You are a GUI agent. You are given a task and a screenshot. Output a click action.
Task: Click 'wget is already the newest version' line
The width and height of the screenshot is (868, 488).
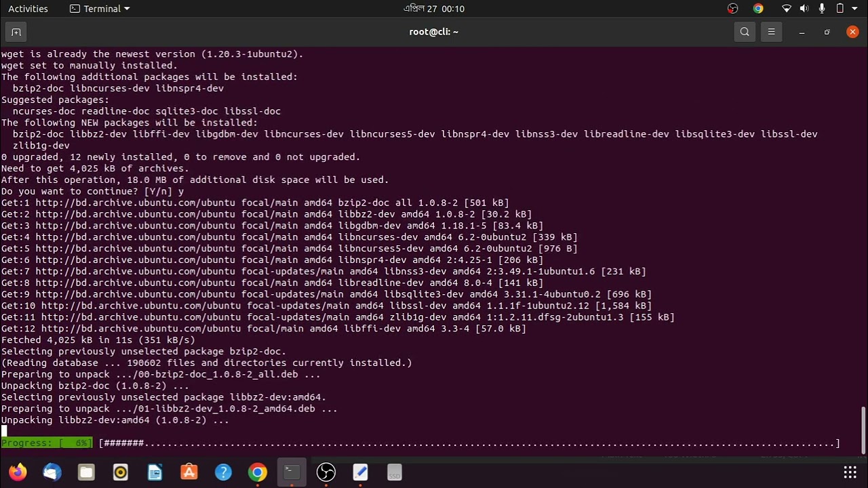[153, 54]
